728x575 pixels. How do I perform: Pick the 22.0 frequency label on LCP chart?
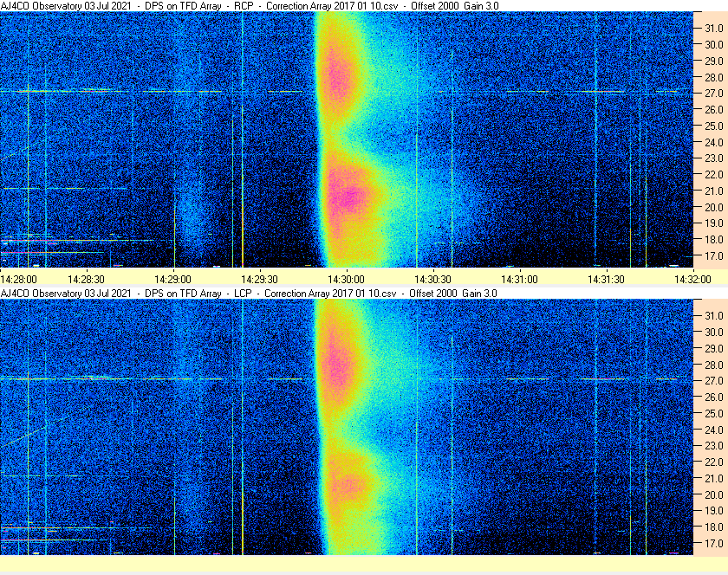click(714, 462)
